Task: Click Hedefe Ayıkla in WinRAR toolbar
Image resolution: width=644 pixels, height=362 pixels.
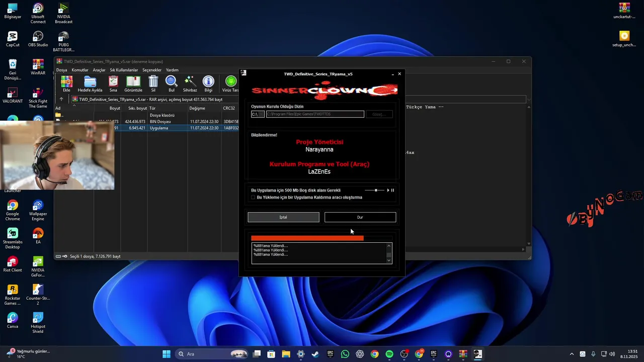Action: point(90,84)
